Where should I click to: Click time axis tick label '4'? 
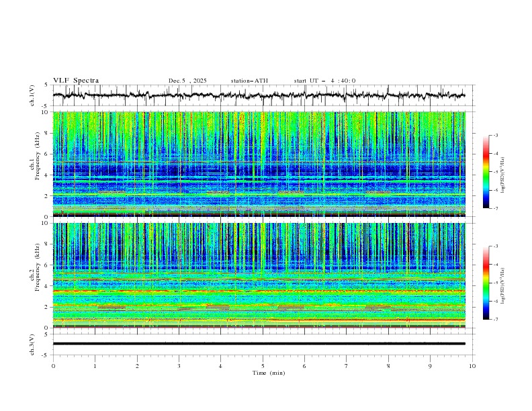pyautogui.click(x=220, y=366)
